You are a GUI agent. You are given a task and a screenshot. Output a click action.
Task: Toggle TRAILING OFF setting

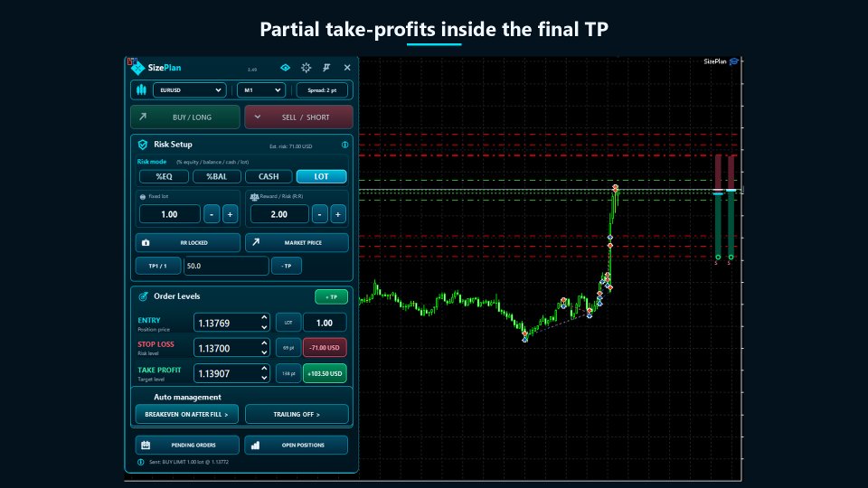click(297, 414)
